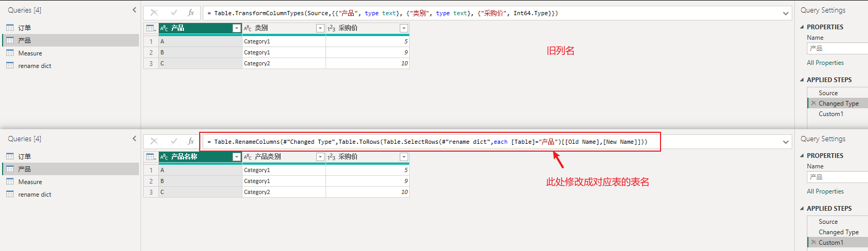868x251 pixels.
Task: Open the filter dropdown on 类别 column
Action: [320, 28]
